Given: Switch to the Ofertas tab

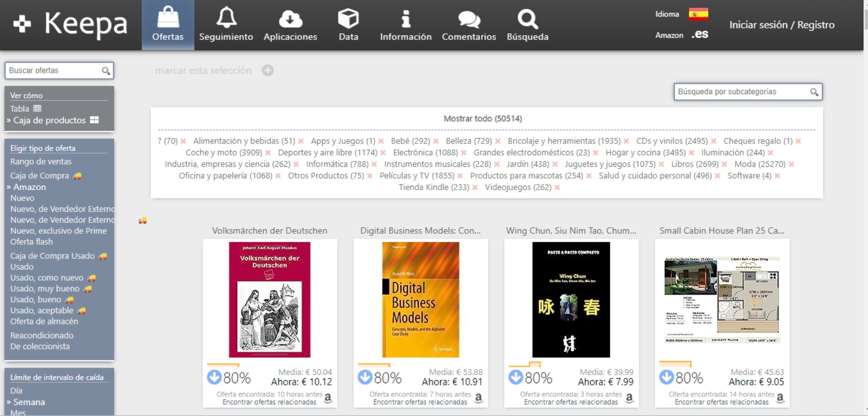Looking at the screenshot, I should (168, 25).
